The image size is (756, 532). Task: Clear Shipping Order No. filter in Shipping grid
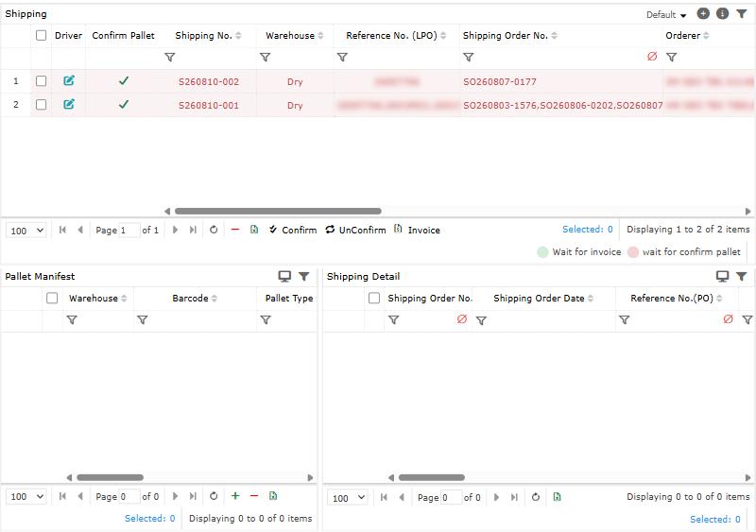(652, 57)
